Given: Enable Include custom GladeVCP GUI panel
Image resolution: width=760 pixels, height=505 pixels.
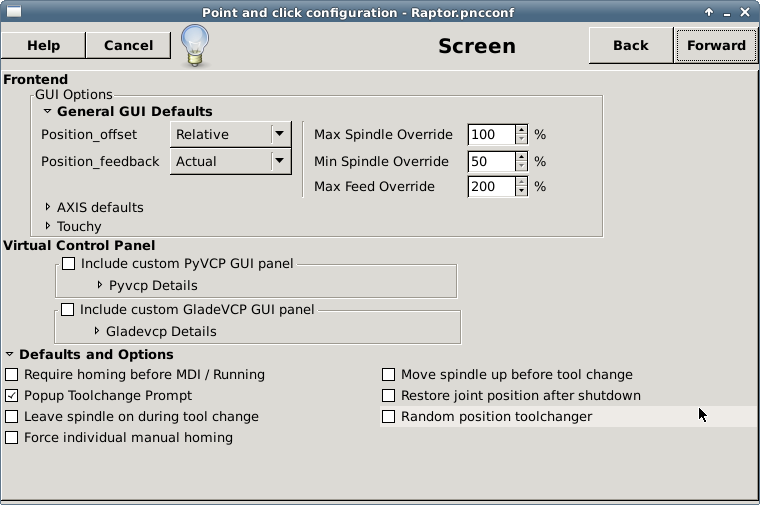Looking at the screenshot, I should [x=68, y=309].
